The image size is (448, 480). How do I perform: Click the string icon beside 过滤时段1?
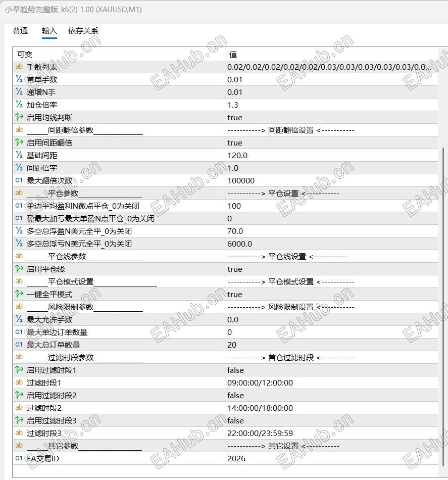click(19, 382)
